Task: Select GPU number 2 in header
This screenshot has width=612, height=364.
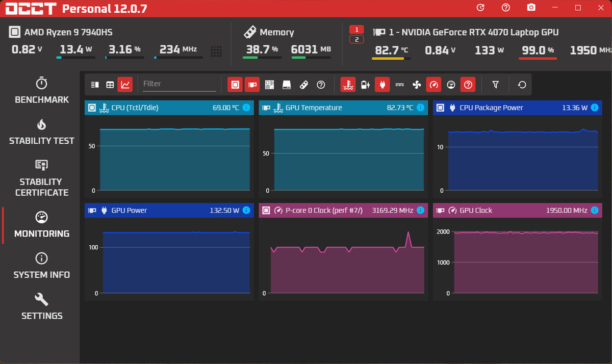Action: (x=356, y=39)
